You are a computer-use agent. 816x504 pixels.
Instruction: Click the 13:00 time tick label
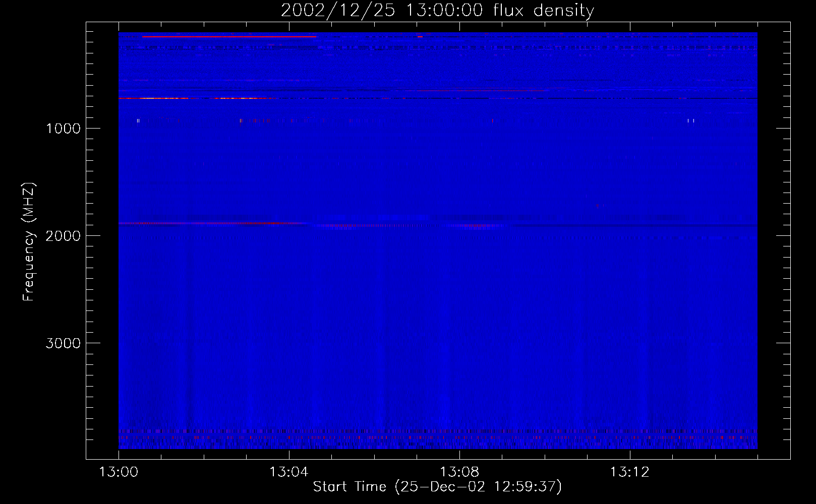119,472
